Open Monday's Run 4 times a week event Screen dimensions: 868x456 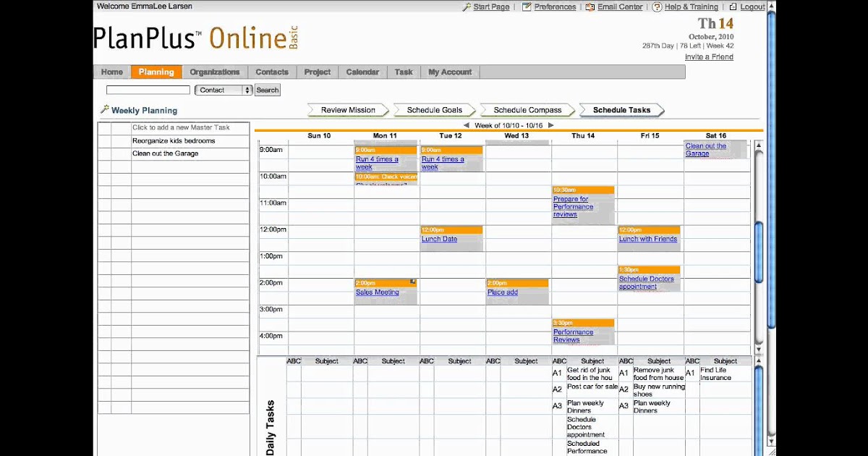click(377, 163)
